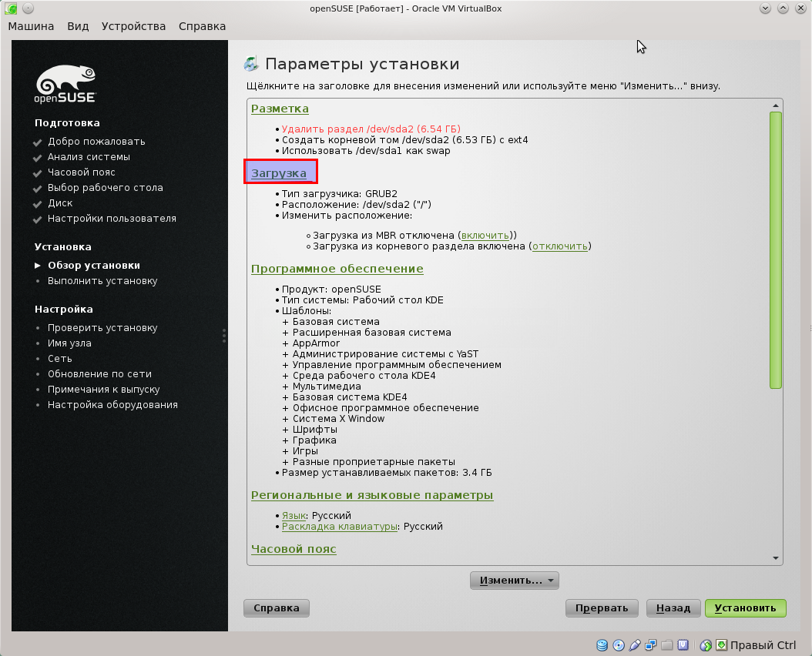Click the Назад button
The height and width of the screenshot is (656, 812).
click(x=673, y=608)
